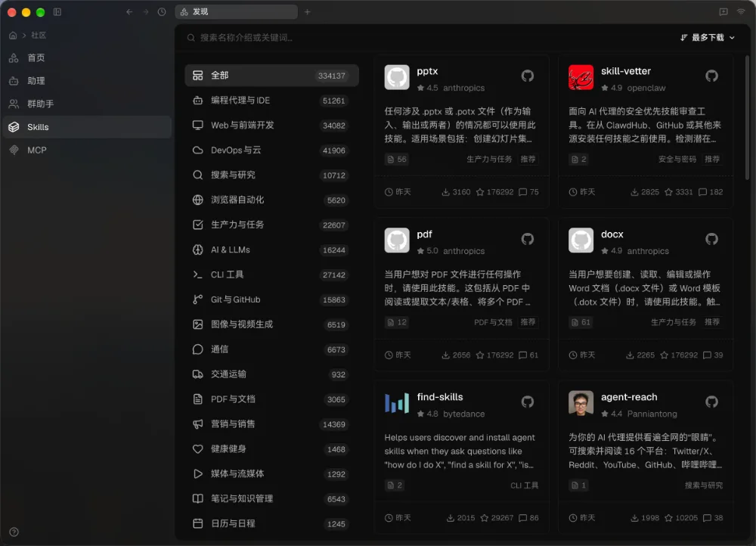Filter by 编程代理与 IDE category

point(271,101)
